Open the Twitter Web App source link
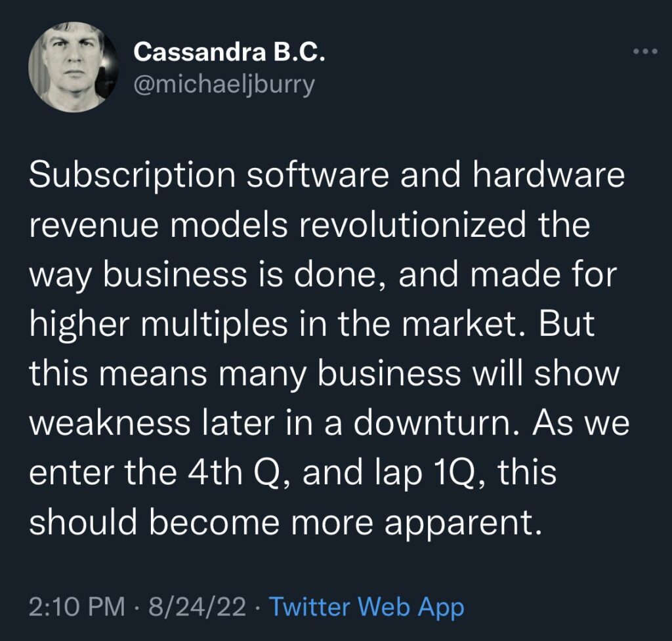Image resolution: width=672 pixels, height=641 pixels. click(x=367, y=607)
